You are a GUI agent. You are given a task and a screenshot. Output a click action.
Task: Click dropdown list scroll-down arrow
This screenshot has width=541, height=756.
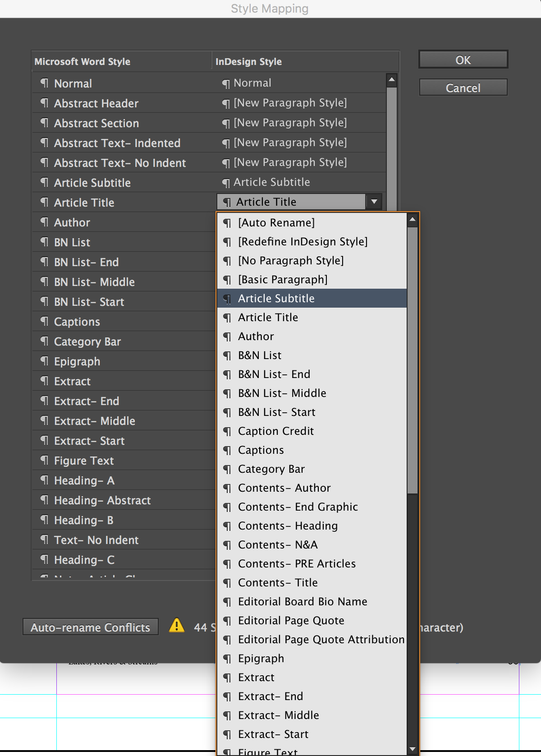pyautogui.click(x=412, y=749)
